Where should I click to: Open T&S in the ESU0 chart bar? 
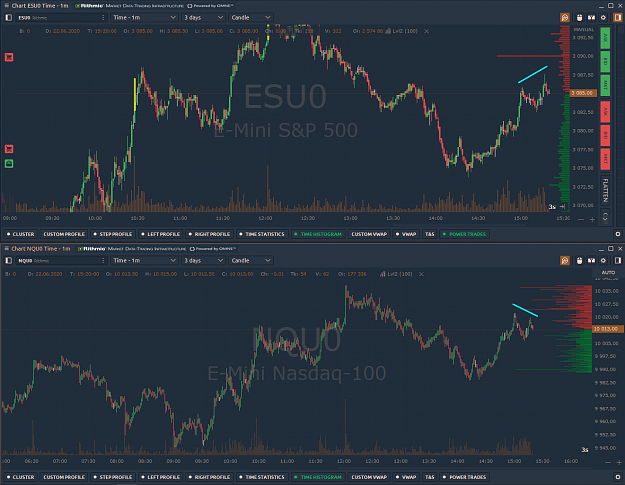(x=430, y=234)
